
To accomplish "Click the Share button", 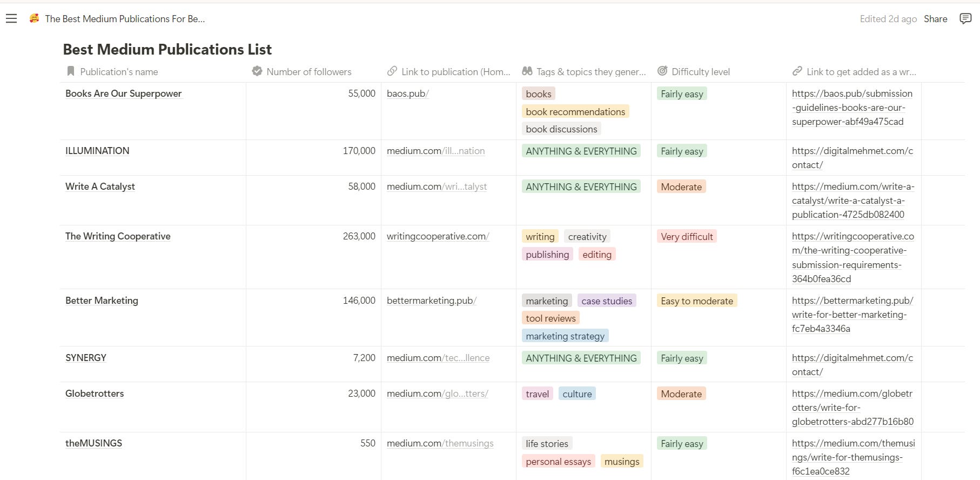I will coord(935,19).
